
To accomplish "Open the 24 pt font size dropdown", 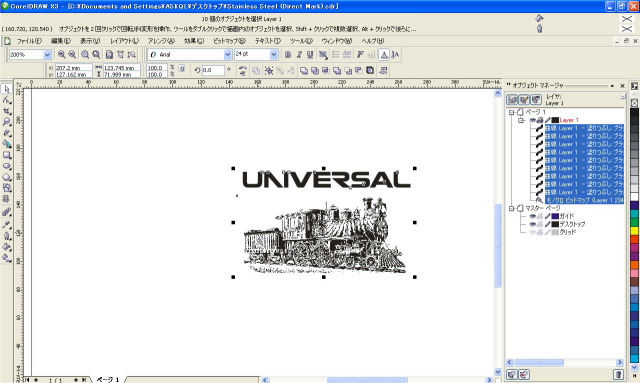I will 274,54.
